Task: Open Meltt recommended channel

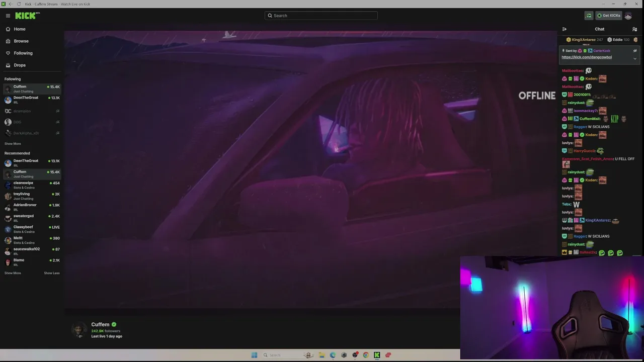Action: [x=31, y=240]
